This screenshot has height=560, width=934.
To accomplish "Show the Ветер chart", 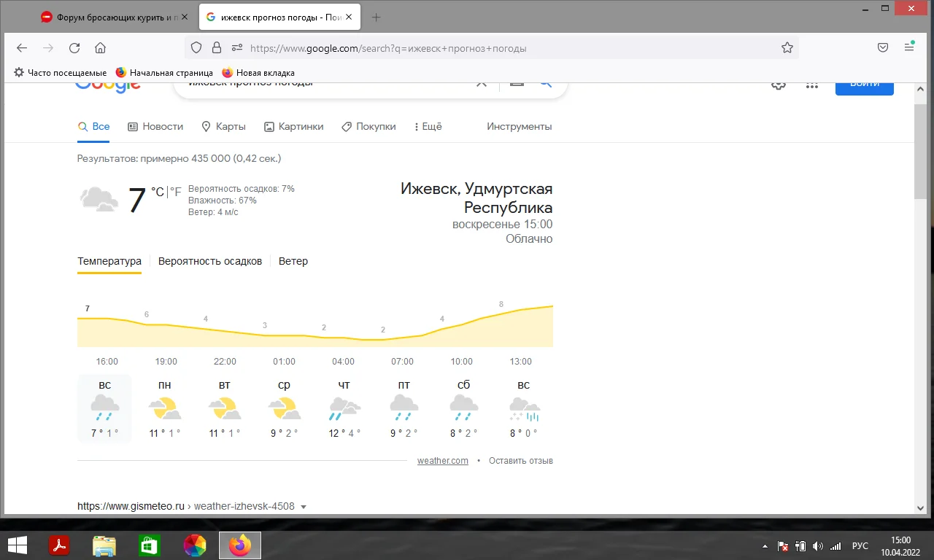I will pos(293,261).
